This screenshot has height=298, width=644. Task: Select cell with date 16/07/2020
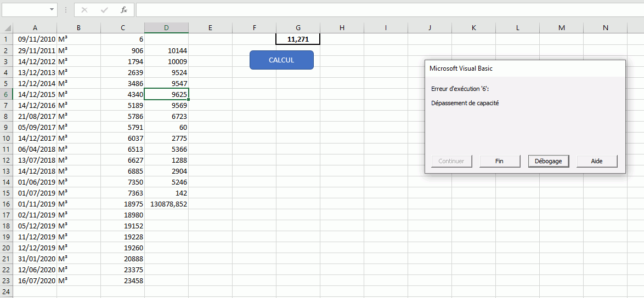tap(35, 280)
